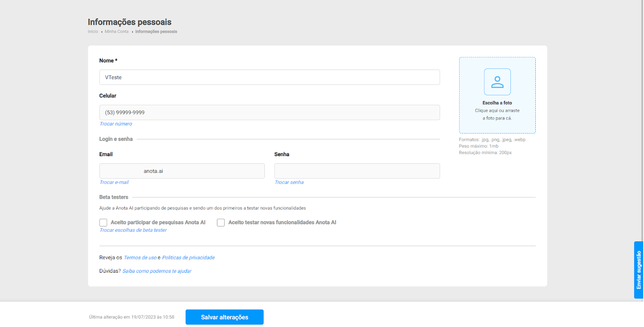Open the 'Trocar e-mail' link

coord(114,183)
